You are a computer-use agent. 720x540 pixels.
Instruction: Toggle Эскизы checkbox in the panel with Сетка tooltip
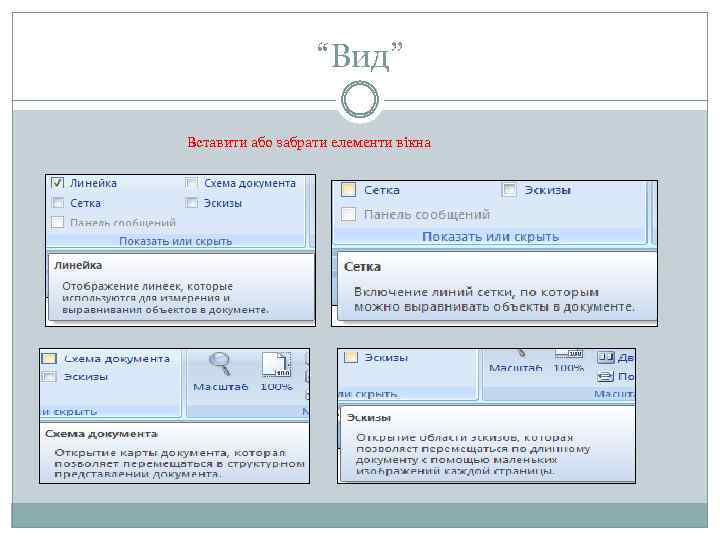(509, 190)
